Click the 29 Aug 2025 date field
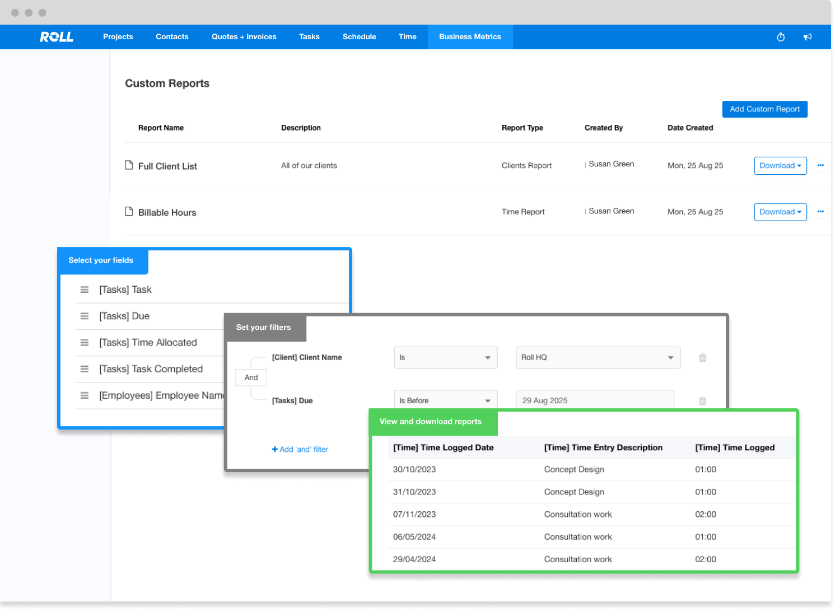Viewport: 840px width, 616px height. 594,401
